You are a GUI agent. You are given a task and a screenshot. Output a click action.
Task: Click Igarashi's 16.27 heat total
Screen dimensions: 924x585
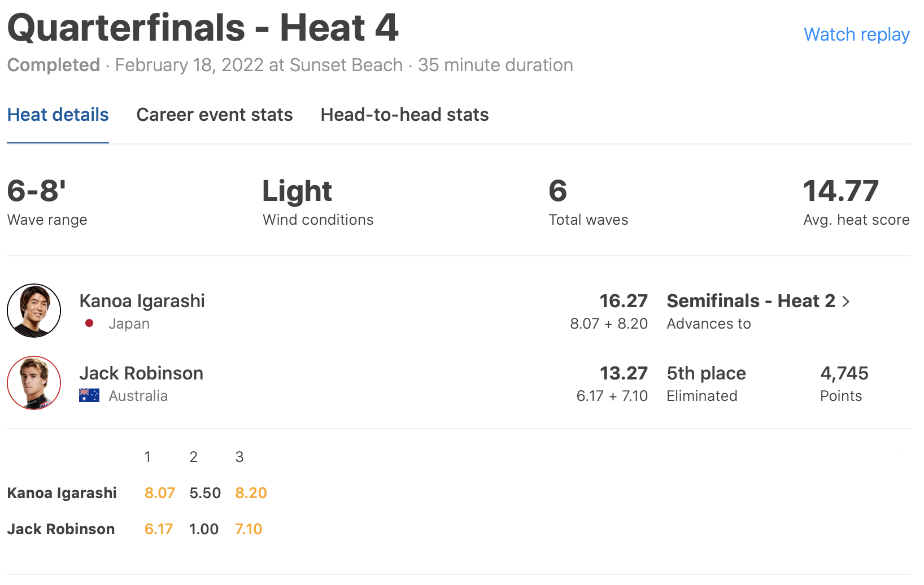pyautogui.click(x=623, y=301)
